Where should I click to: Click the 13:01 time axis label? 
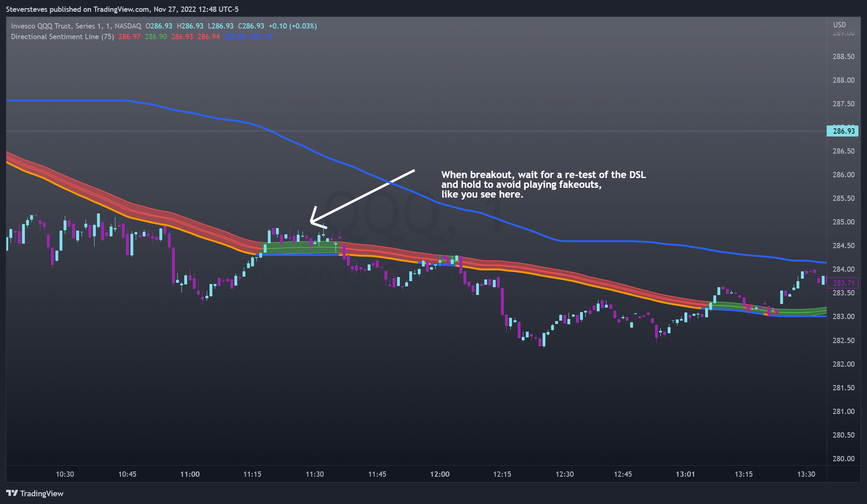(x=685, y=474)
